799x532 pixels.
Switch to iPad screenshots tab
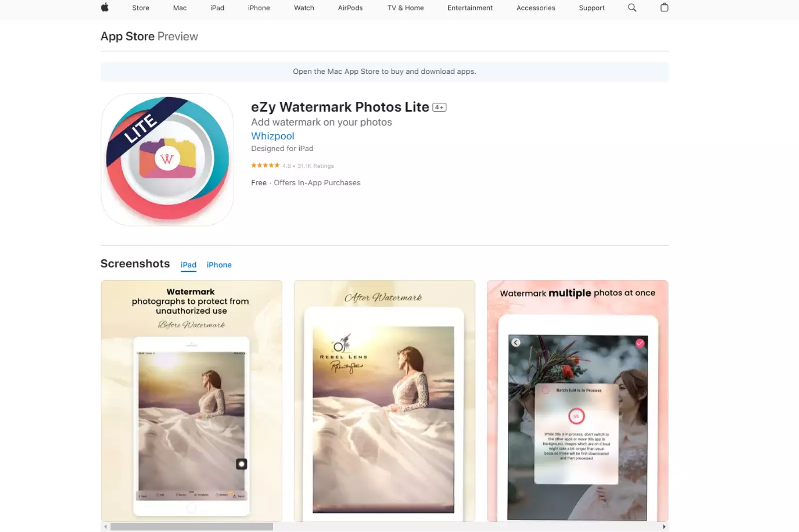(x=188, y=265)
